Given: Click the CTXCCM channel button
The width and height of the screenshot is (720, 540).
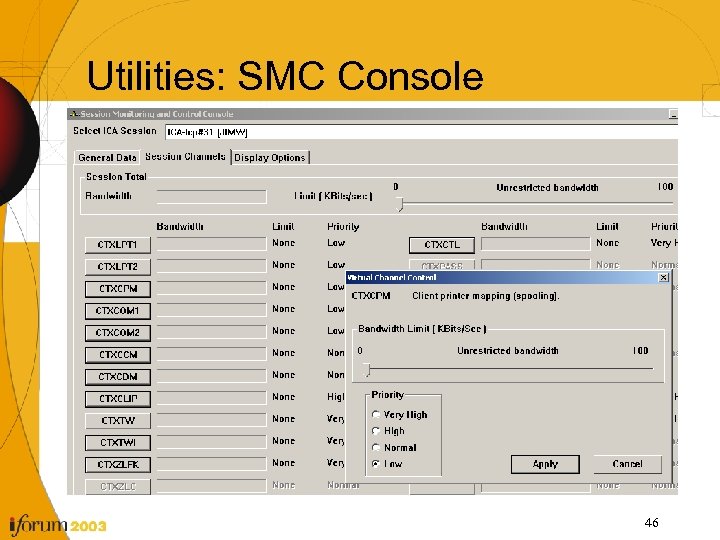Looking at the screenshot, I should 118,355.
